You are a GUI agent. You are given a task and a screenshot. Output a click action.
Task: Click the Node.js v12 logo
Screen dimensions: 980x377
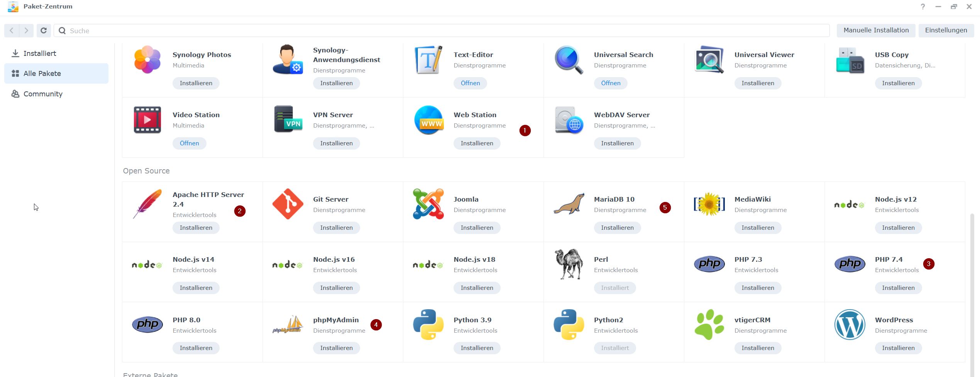click(x=850, y=205)
